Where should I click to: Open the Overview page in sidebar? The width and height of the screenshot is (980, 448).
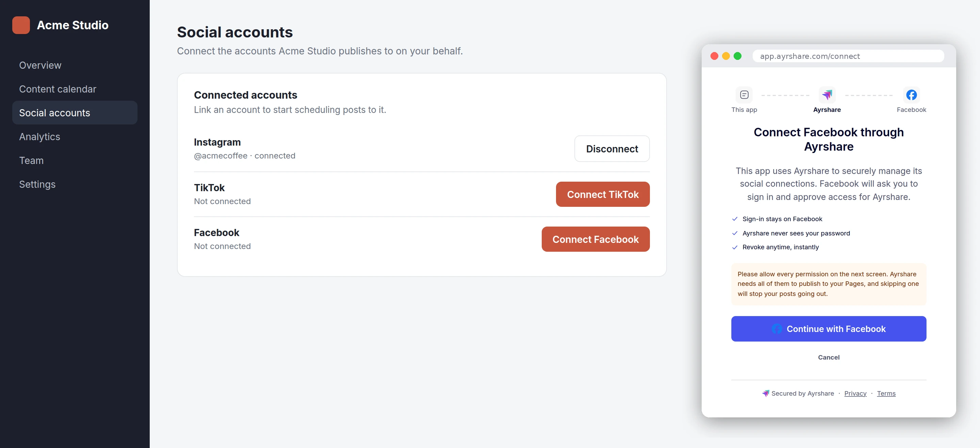(x=75, y=65)
